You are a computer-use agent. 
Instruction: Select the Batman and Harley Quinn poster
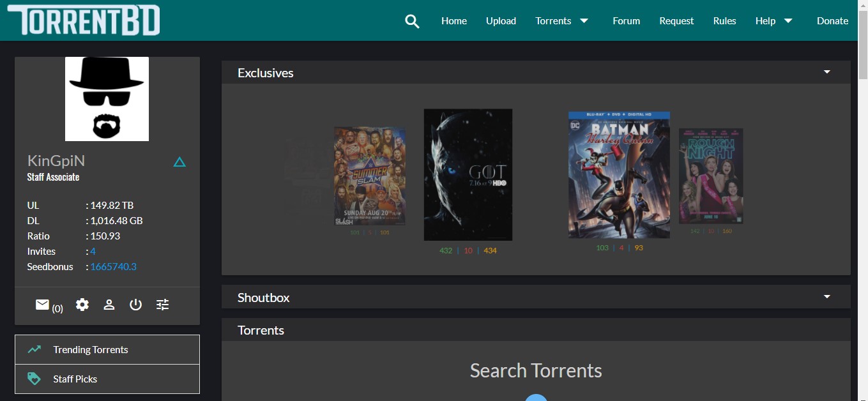619,175
